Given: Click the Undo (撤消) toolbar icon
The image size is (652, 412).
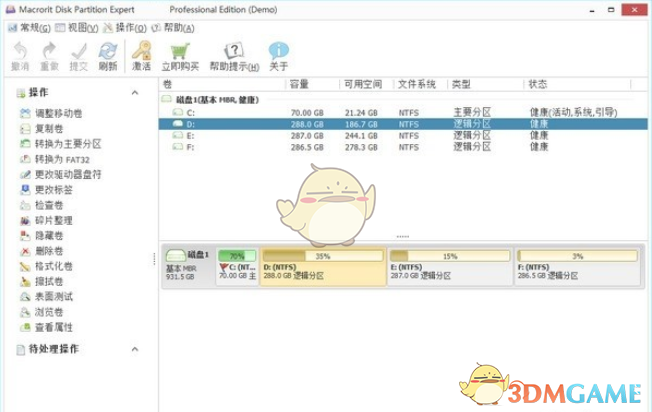Looking at the screenshot, I should pyautogui.click(x=20, y=51).
